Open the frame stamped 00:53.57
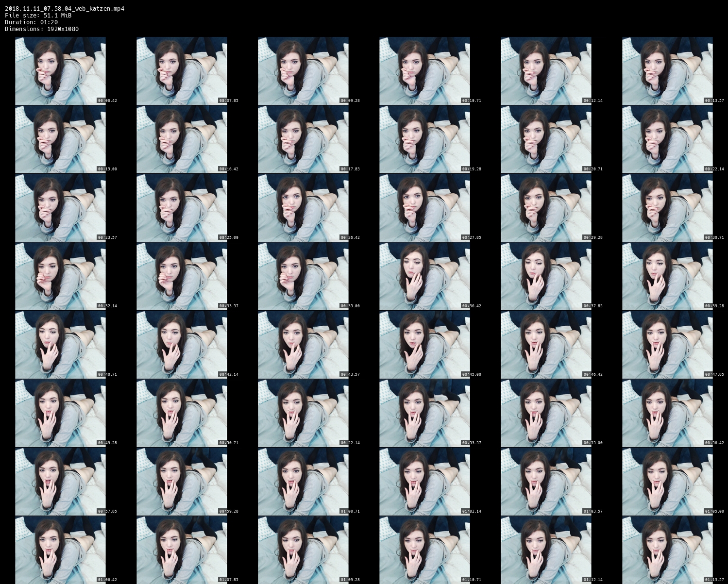Screen dimensions: 728x584 click(x=425, y=413)
